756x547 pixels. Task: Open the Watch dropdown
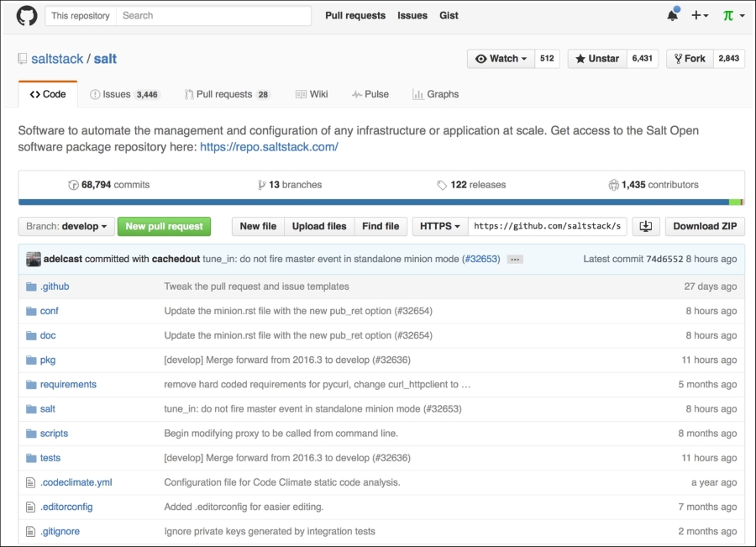click(x=501, y=58)
